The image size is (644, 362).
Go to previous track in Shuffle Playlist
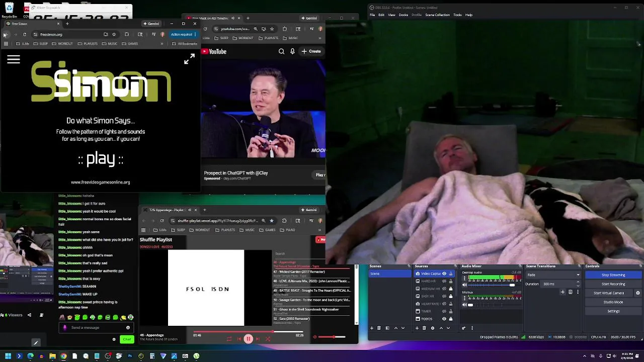point(239,339)
